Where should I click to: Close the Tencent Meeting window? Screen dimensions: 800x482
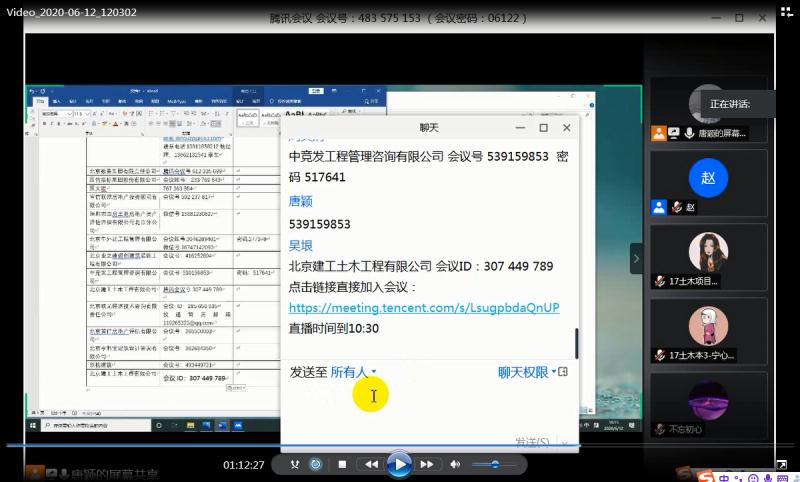tap(762, 18)
